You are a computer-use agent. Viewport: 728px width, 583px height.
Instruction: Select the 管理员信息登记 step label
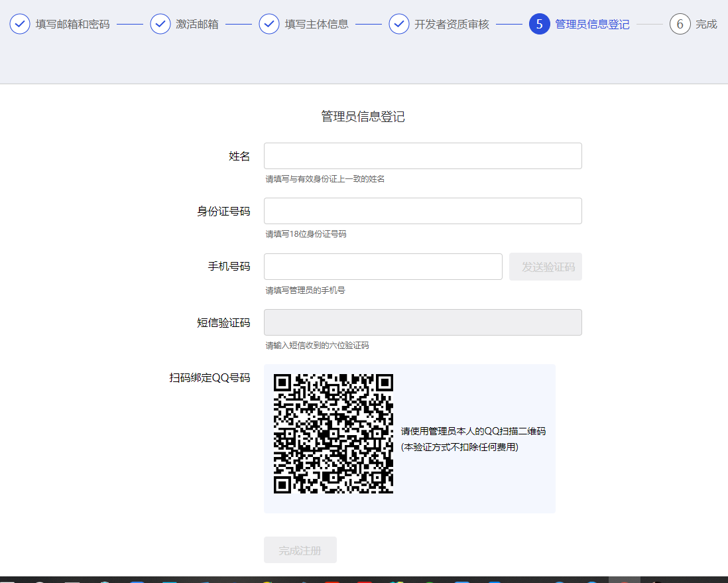tap(593, 24)
